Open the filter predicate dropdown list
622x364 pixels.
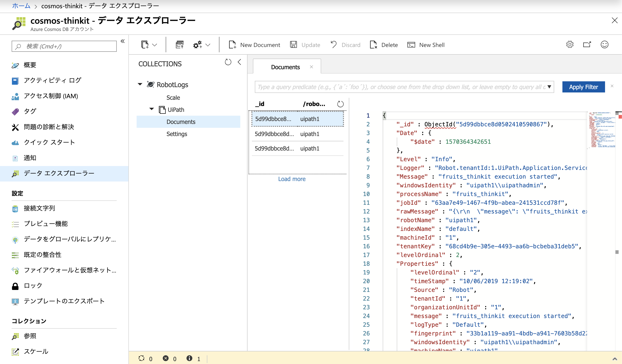coord(549,87)
